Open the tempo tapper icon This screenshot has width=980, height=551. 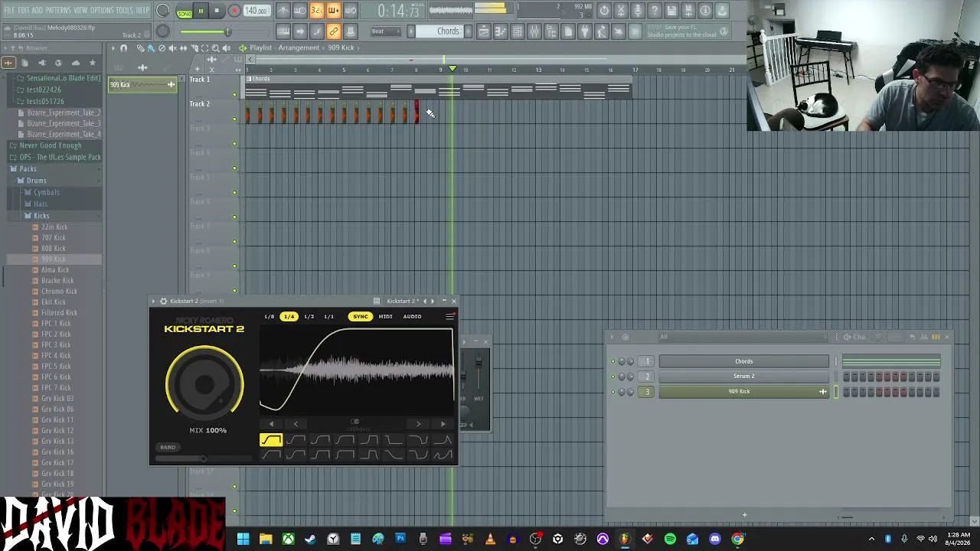coord(602,31)
